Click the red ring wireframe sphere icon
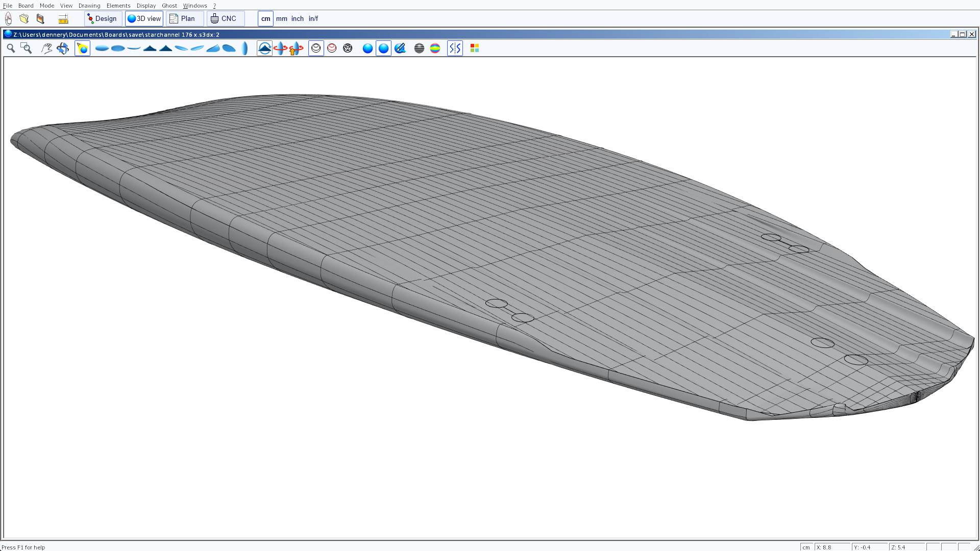The height and width of the screenshot is (551, 980). click(332, 48)
